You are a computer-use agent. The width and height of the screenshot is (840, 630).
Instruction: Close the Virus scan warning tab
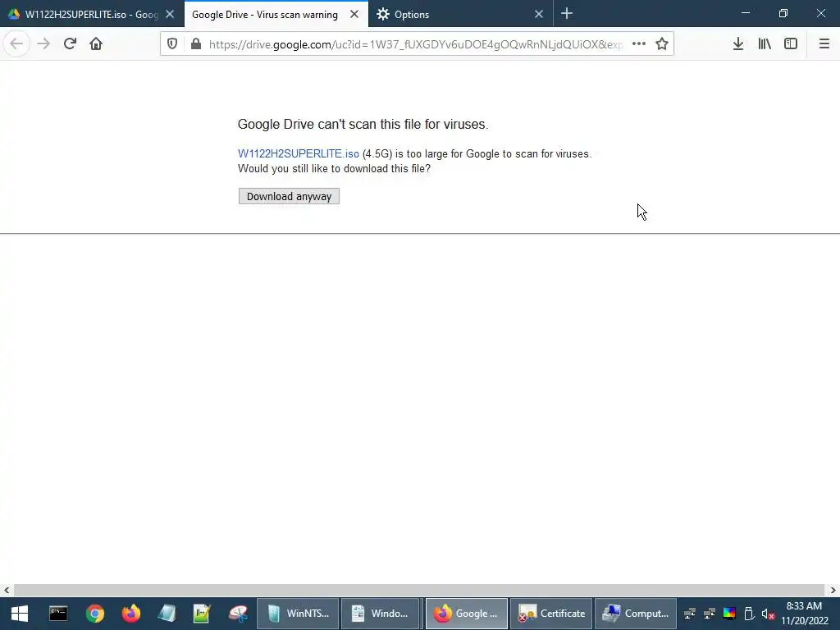(354, 15)
